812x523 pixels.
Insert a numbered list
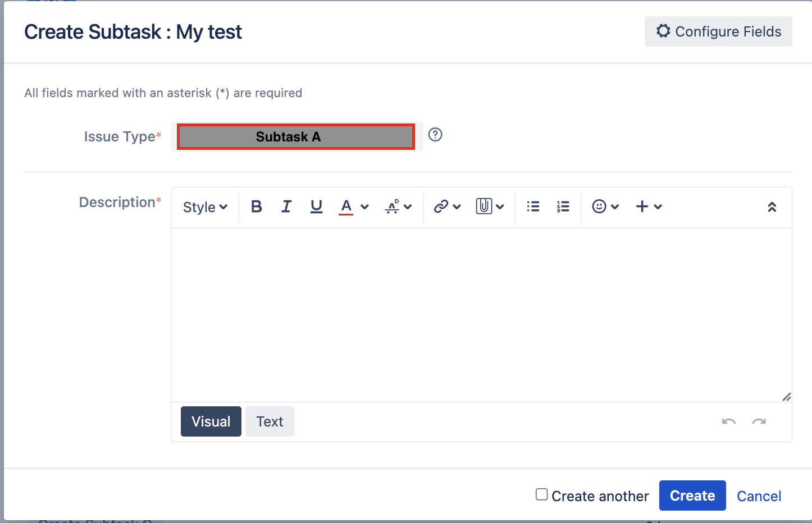click(x=563, y=207)
